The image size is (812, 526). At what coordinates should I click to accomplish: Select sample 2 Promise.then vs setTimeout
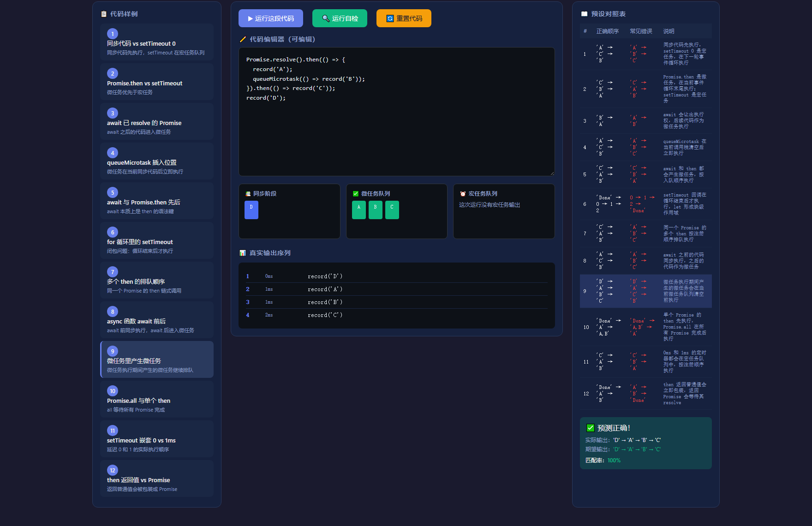(157, 82)
